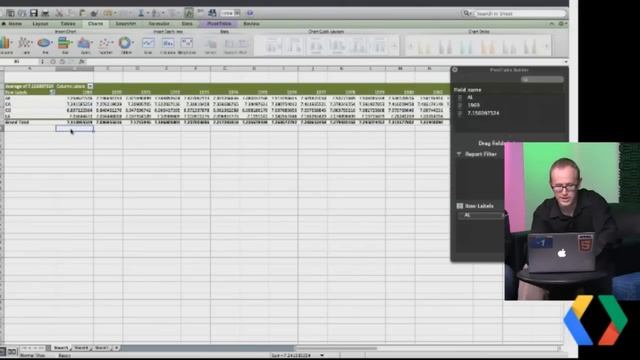The width and height of the screenshot is (640, 360).
Task: Select the first Chart Quick Layouts thumbnail
Action: coord(273,46)
